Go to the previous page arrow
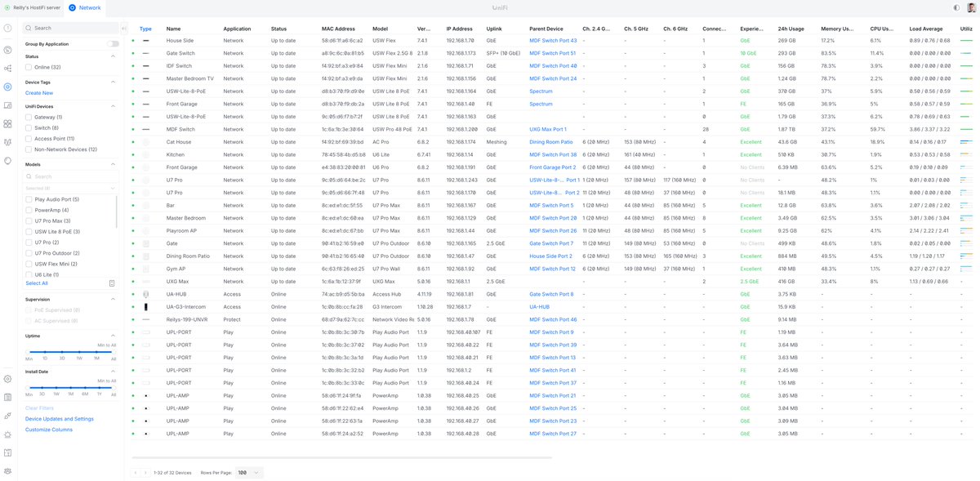 [x=136, y=472]
